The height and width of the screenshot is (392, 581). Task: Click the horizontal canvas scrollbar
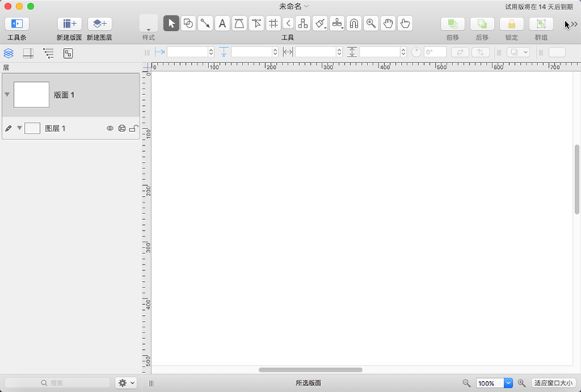pyautogui.click(x=311, y=369)
